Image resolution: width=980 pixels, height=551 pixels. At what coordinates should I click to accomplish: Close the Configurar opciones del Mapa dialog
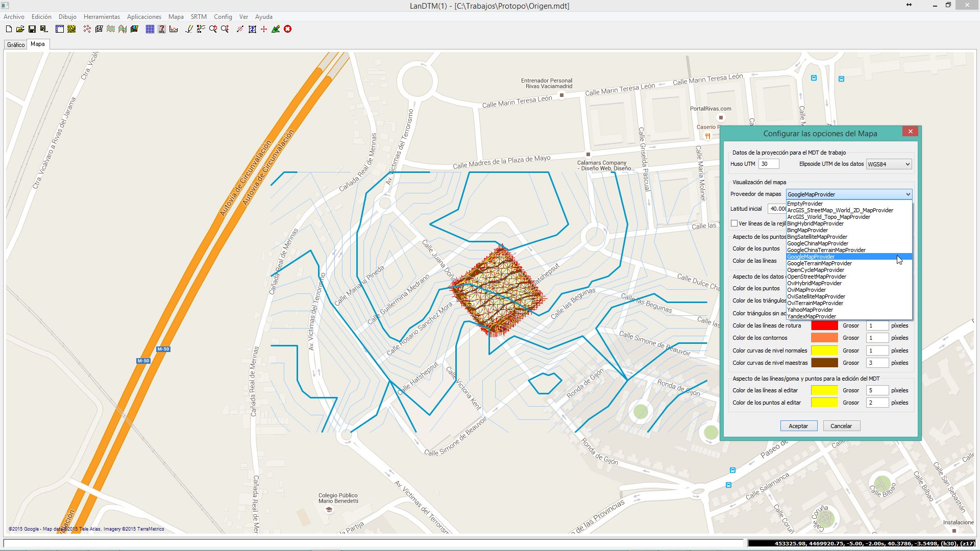click(x=910, y=132)
